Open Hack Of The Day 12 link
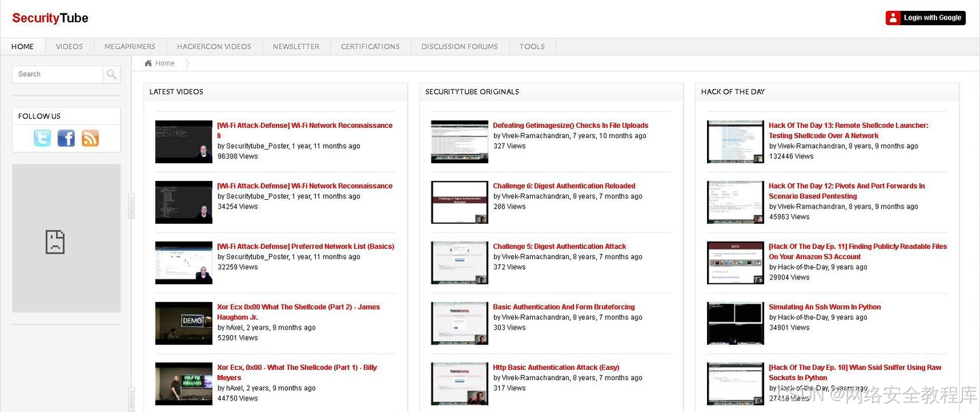Screen dimensions: 980x412 click(847, 191)
